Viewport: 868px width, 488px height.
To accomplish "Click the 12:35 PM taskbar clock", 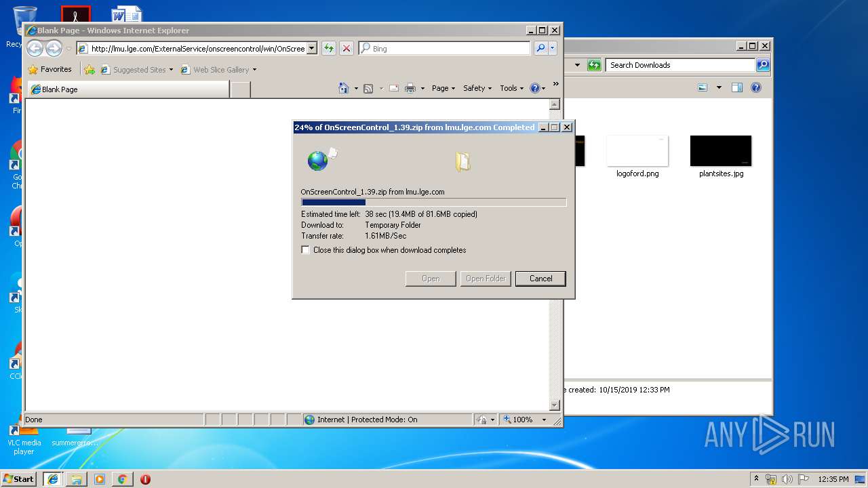I will tap(833, 479).
